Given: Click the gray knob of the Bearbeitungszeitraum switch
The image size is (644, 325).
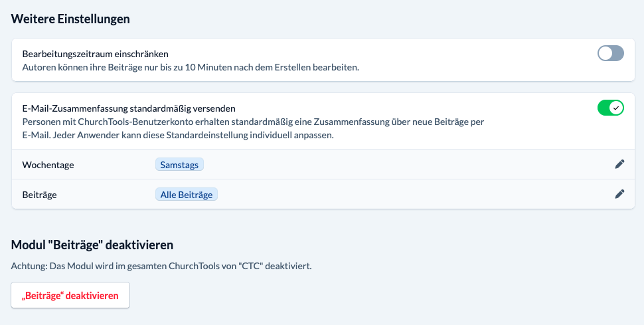Looking at the screenshot, I should [605, 54].
